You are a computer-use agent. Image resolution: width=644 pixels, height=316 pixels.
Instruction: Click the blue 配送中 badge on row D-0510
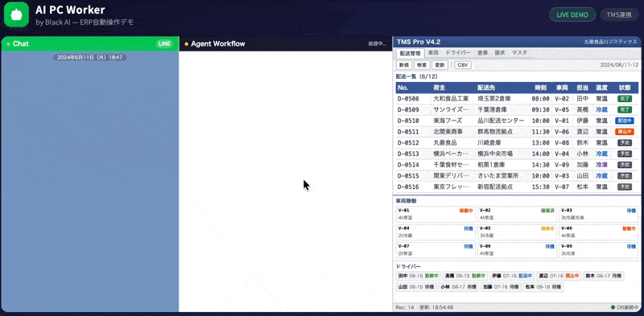(x=625, y=121)
